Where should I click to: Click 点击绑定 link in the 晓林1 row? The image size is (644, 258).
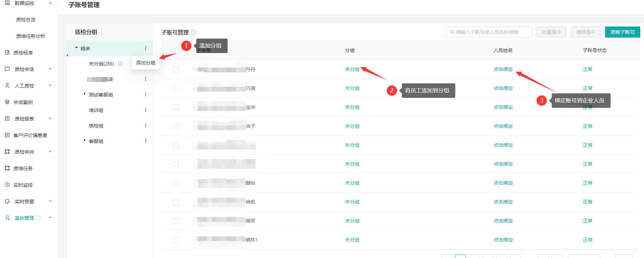[x=503, y=240]
